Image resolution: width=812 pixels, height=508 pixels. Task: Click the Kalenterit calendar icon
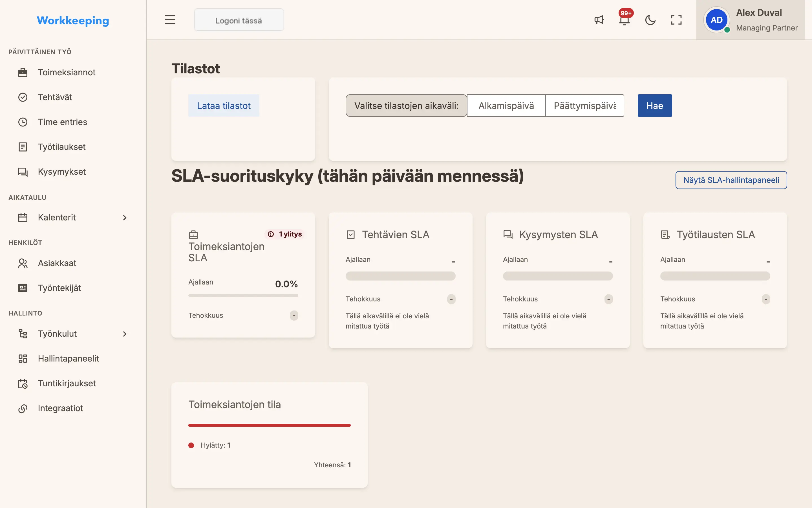[x=23, y=217]
